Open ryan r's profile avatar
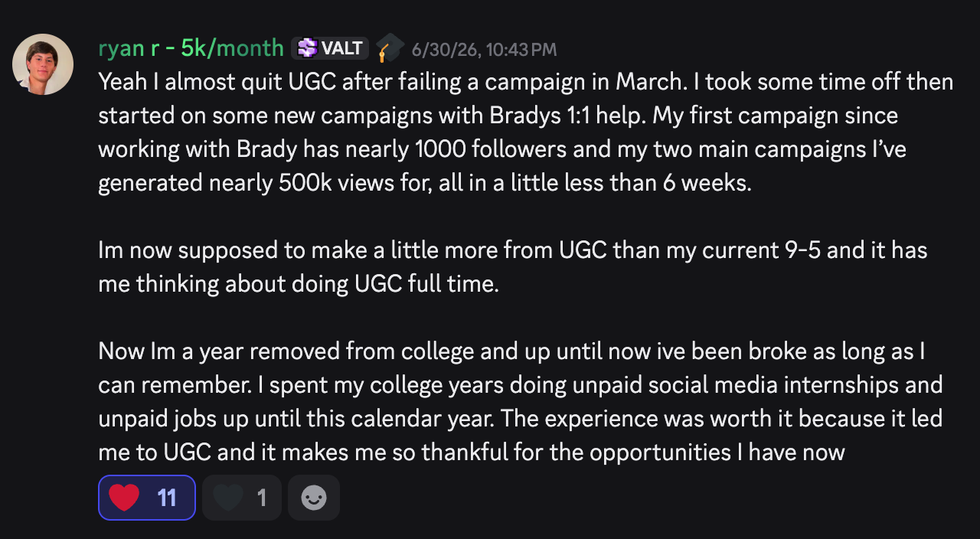The height and width of the screenshot is (539, 980). [x=43, y=64]
